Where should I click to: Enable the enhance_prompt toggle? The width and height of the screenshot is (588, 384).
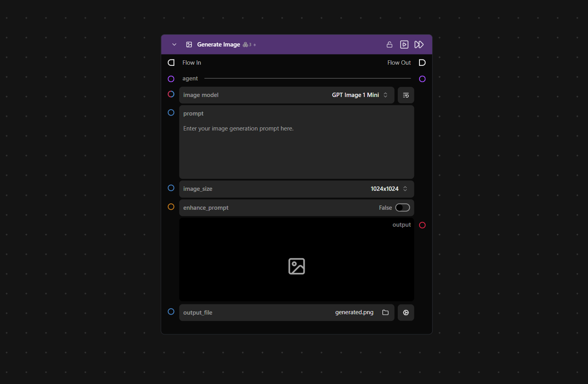pyautogui.click(x=403, y=208)
